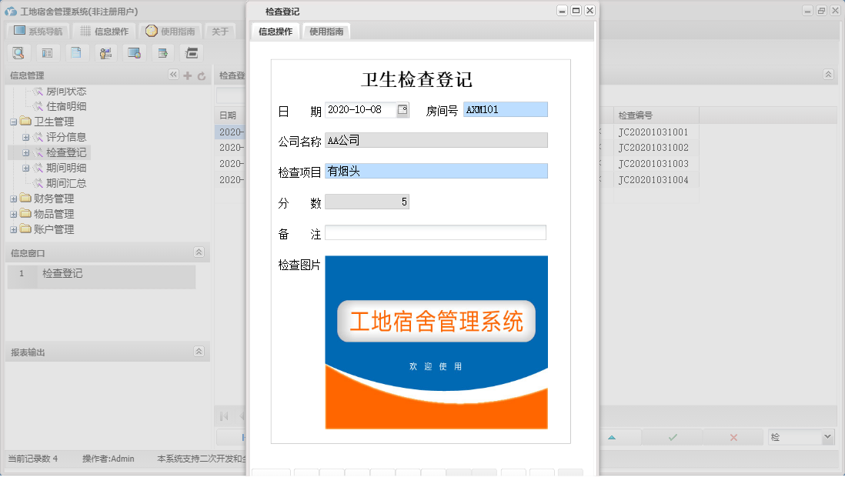The height and width of the screenshot is (504, 845).
Task: Click the refresh icon in the 信息管理 panel header
Action: pyautogui.click(x=202, y=75)
